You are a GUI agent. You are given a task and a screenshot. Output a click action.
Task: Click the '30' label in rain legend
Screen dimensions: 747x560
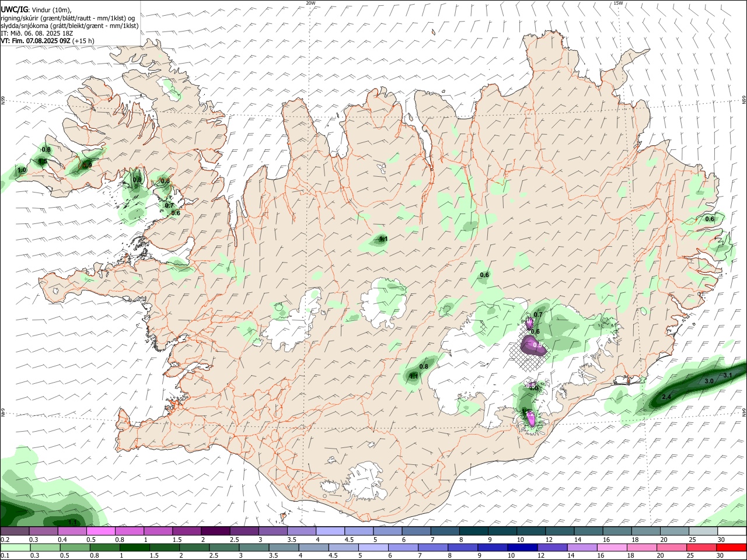pyautogui.click(x=720, y=555)
